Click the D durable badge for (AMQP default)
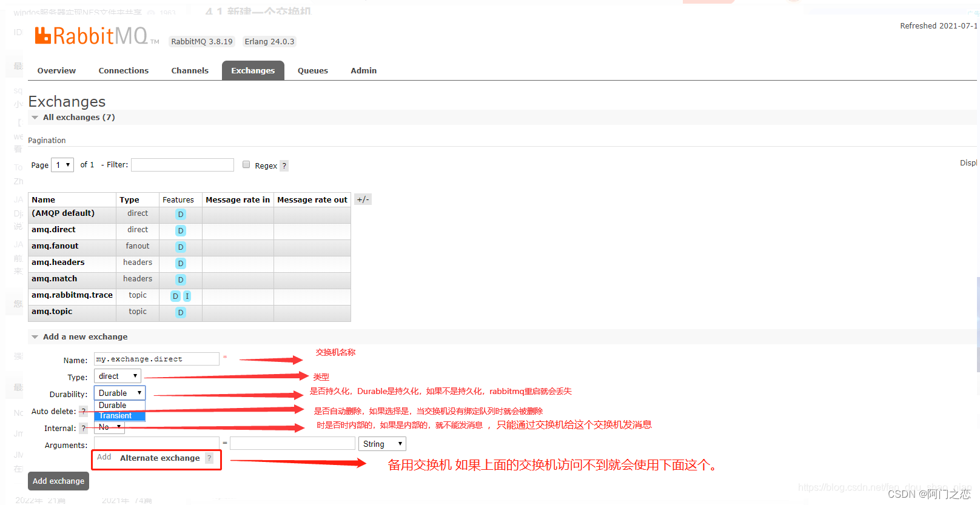The height and width of the screenshot is (505, 980). 181,215
